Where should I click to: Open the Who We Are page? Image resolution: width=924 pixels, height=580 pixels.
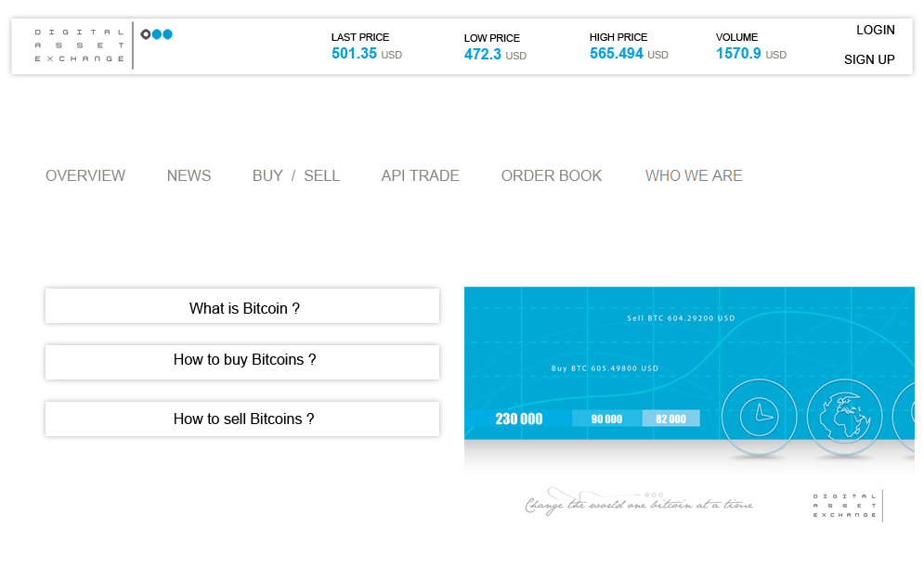(x=694, y=175)
